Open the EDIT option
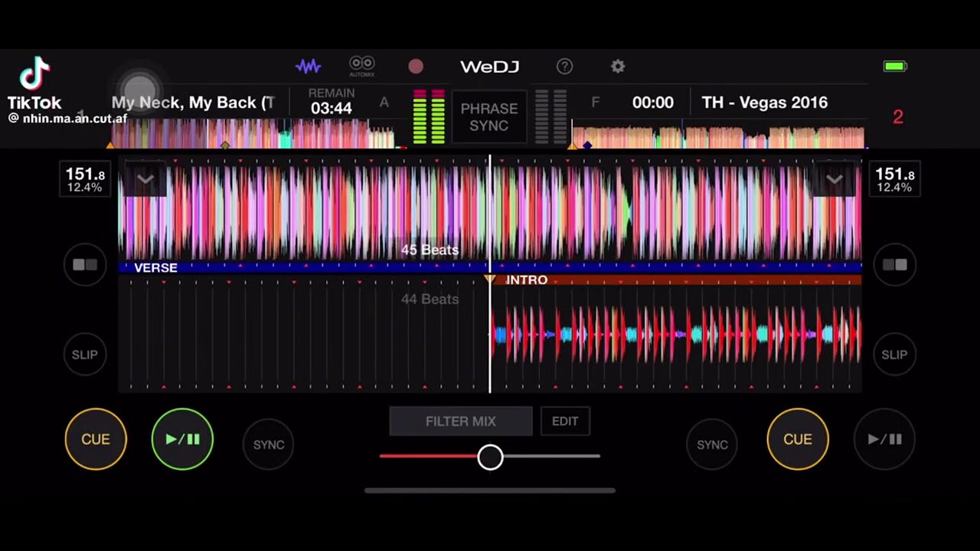Image resolution: width=980 pixels, height=551 pixels. click(x=565, y=422)
